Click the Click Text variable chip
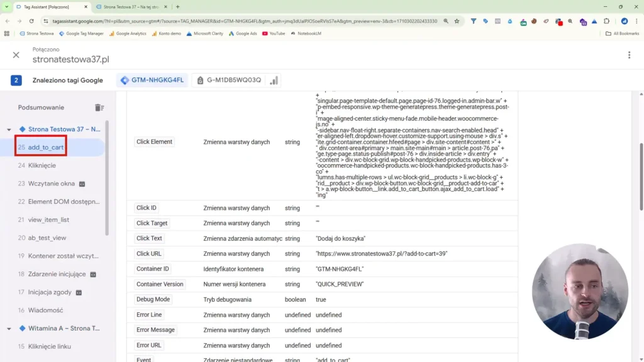The image size is (644, 362). point(149,238)
